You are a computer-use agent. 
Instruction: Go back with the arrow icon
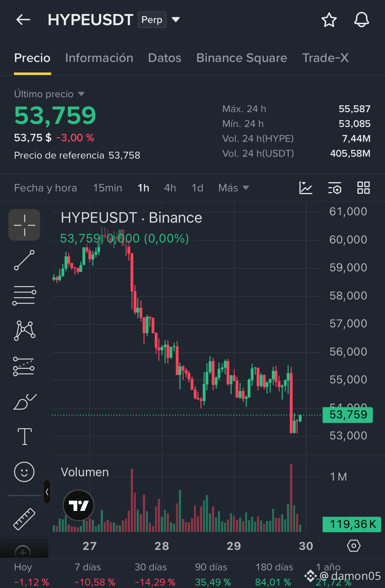tap(23, 20)
